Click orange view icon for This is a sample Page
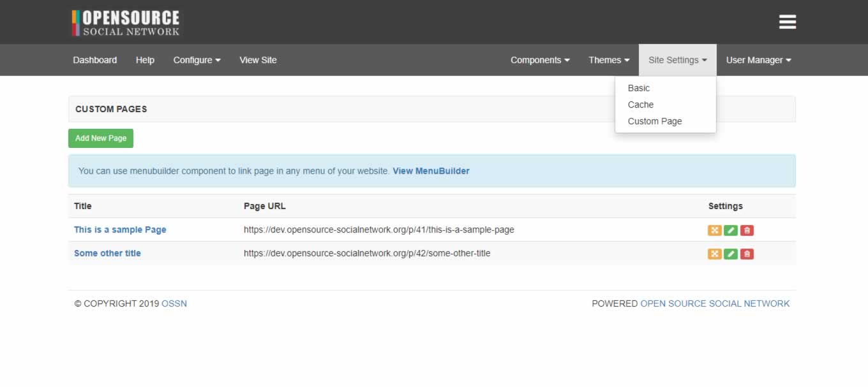868x387 pixels. click(x=715, y=230)
